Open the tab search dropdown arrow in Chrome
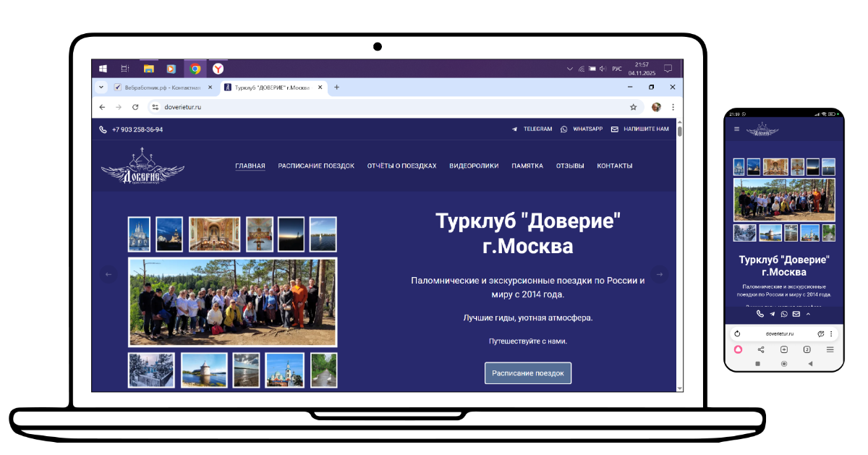The image size is (868, 455). coord(101,88)
